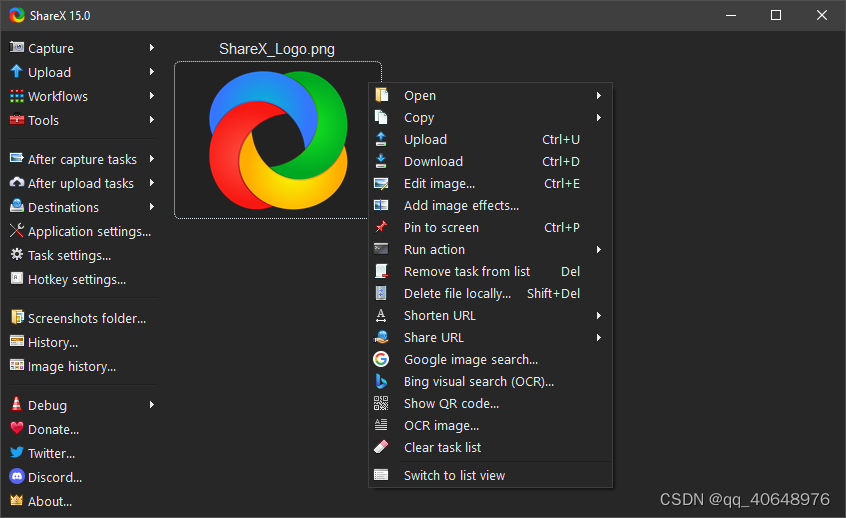
Task: Click the red pin icon for Pin to screen
Action: 381,227
